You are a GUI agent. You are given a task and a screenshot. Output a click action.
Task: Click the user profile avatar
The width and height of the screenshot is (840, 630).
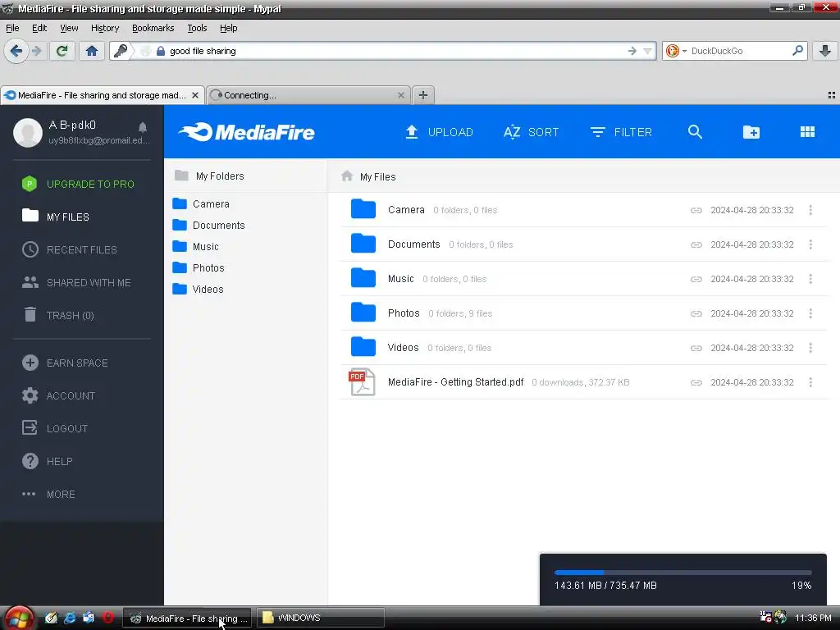pyautogui.click(x=28, y=133)
